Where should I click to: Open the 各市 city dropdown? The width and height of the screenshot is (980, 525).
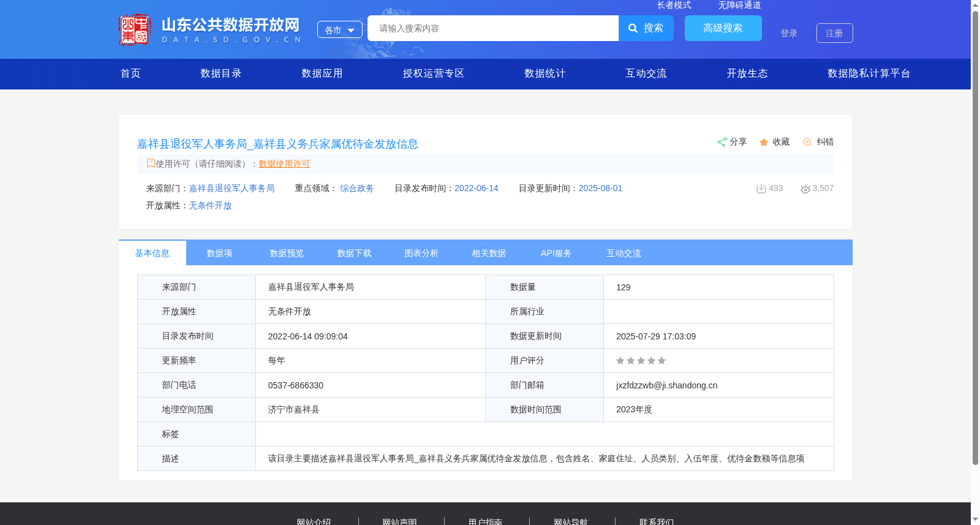[340, 29]
